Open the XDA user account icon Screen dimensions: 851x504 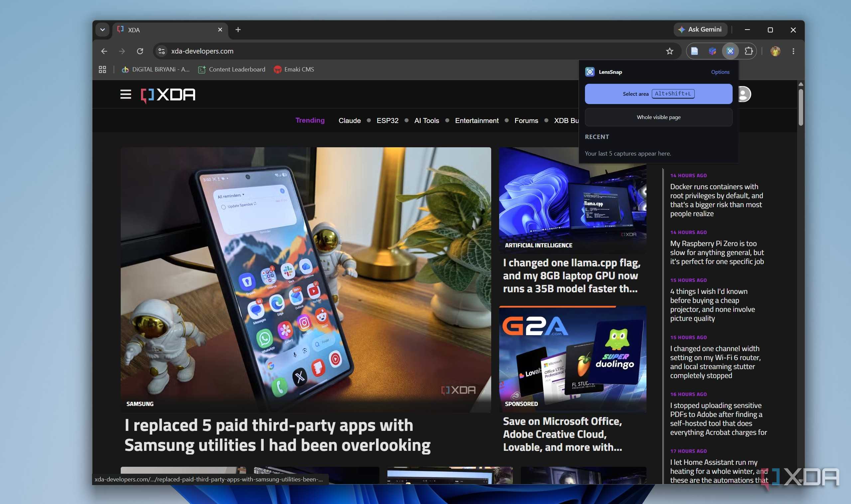pyautogui.click(x=744, y=94)
